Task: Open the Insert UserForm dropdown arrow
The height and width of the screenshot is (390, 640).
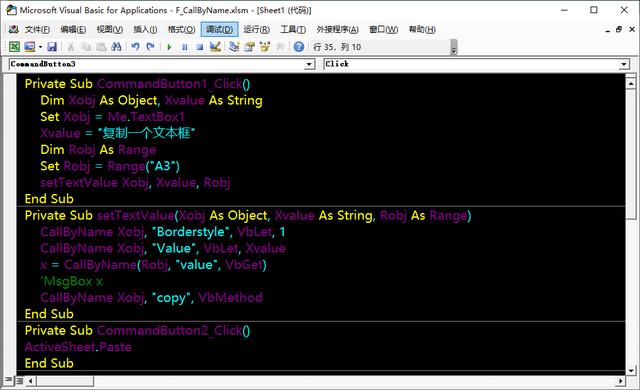Action: (40, 47)
